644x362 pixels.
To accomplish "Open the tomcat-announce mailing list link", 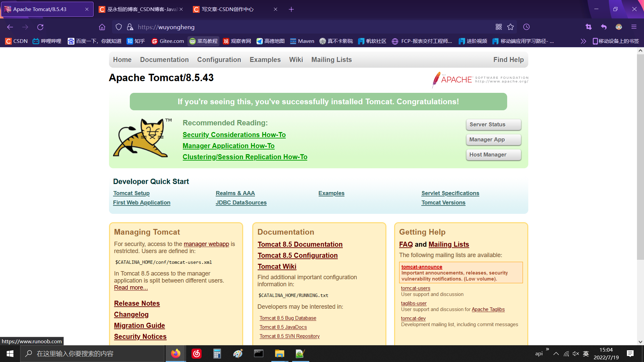I will point(422,267).
